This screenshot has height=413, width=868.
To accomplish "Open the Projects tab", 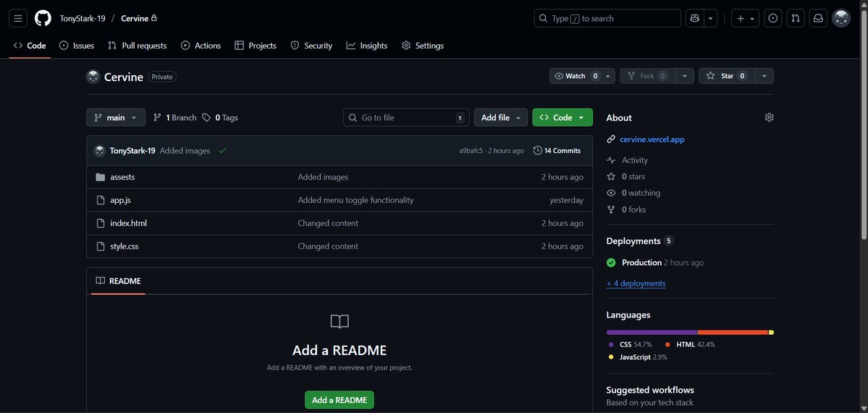I will 256,46.
